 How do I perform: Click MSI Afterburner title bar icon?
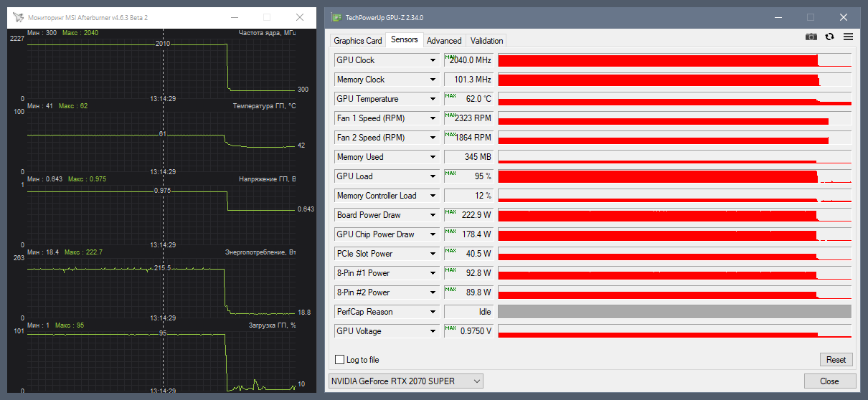coord(18,17)
